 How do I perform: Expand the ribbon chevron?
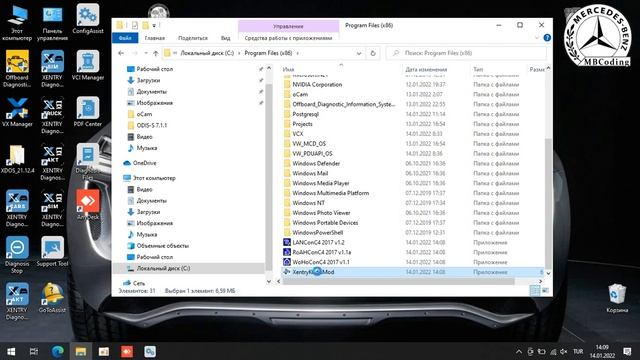click(537, 38)
